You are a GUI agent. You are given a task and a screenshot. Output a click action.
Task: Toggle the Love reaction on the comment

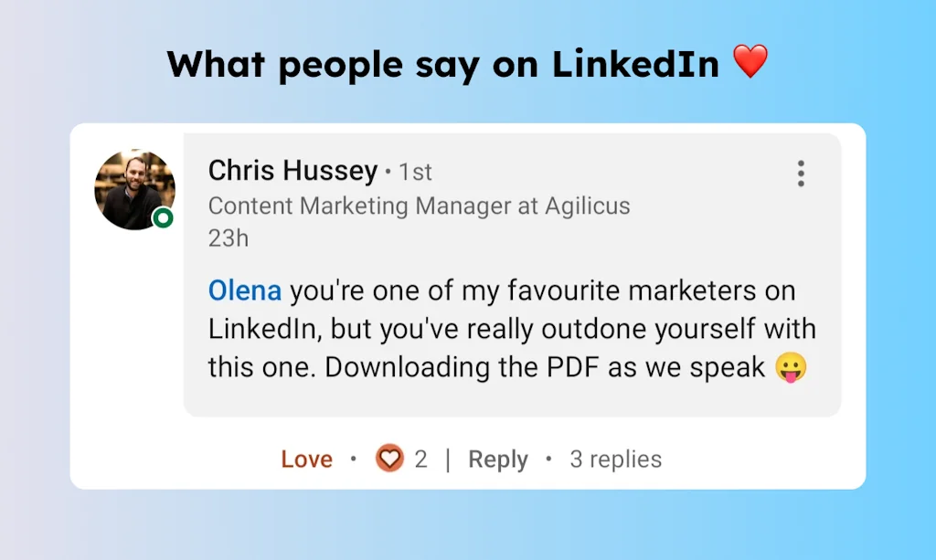pos(307,459)
